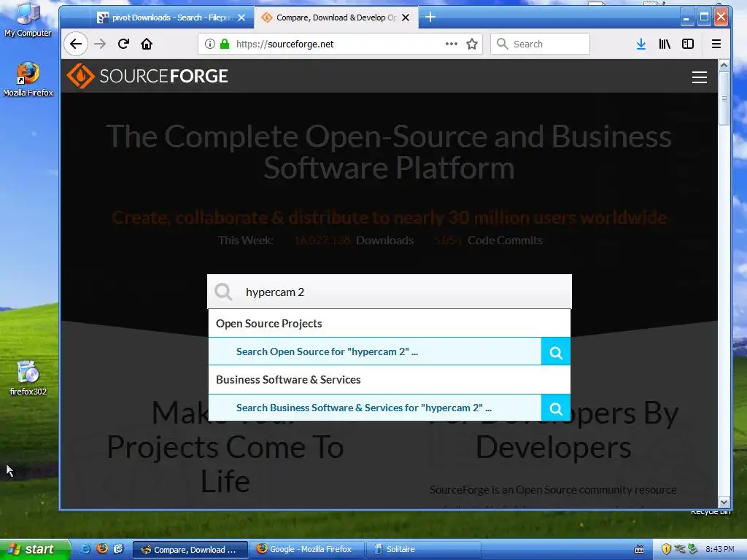Close the pivot Downloads tab
This screenshot has height=560, width=747.
click(x=241, y=17)
